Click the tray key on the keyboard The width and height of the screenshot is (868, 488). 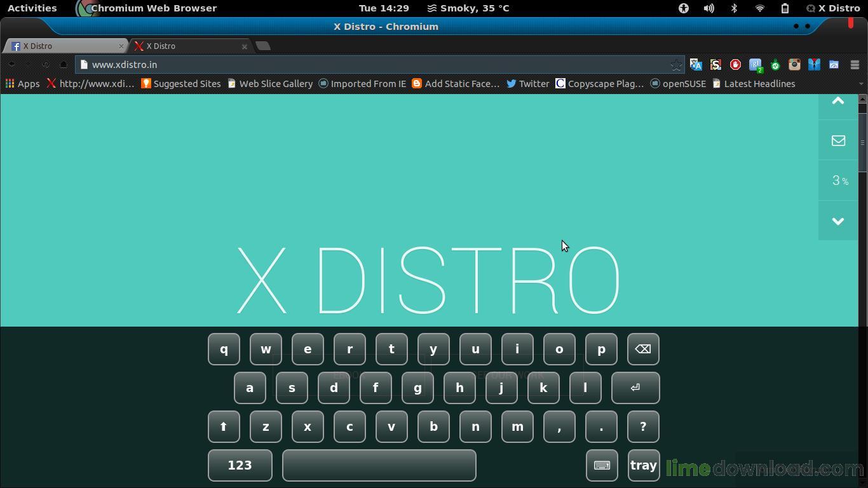coord(643,465)
